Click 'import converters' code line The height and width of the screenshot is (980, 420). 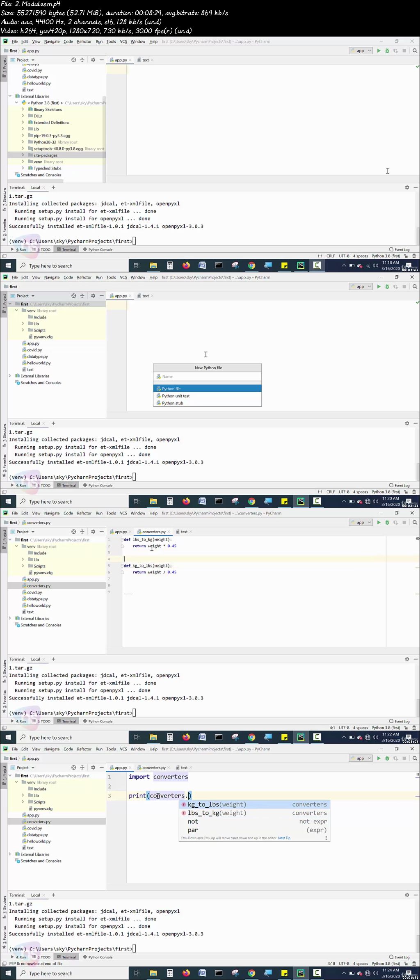point(158,777)
